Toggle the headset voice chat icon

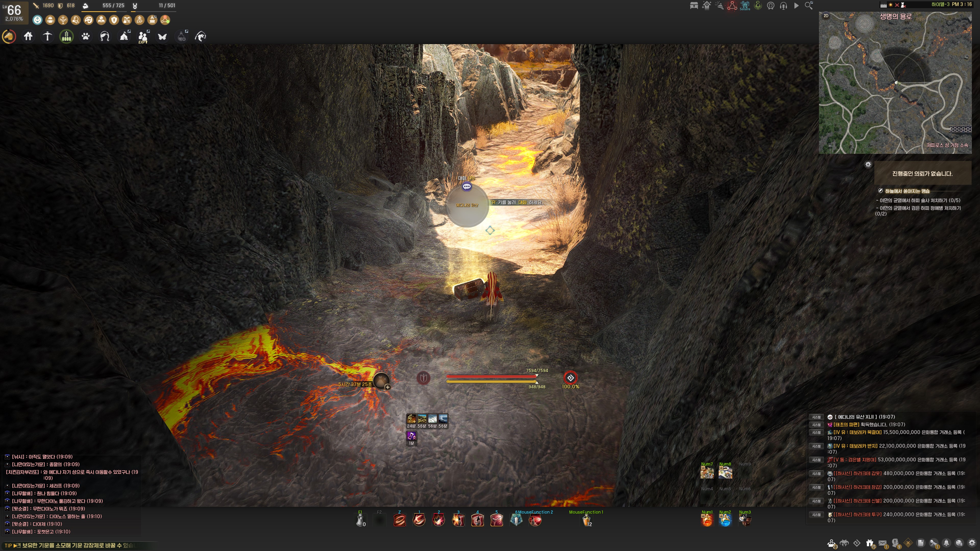pos(783,6)
